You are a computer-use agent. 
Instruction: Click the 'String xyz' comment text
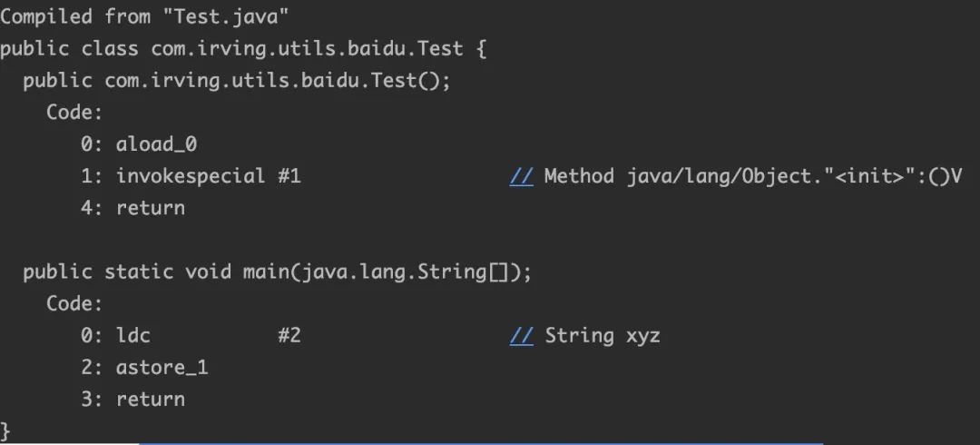pyautogui.click(x=603, y=336)
